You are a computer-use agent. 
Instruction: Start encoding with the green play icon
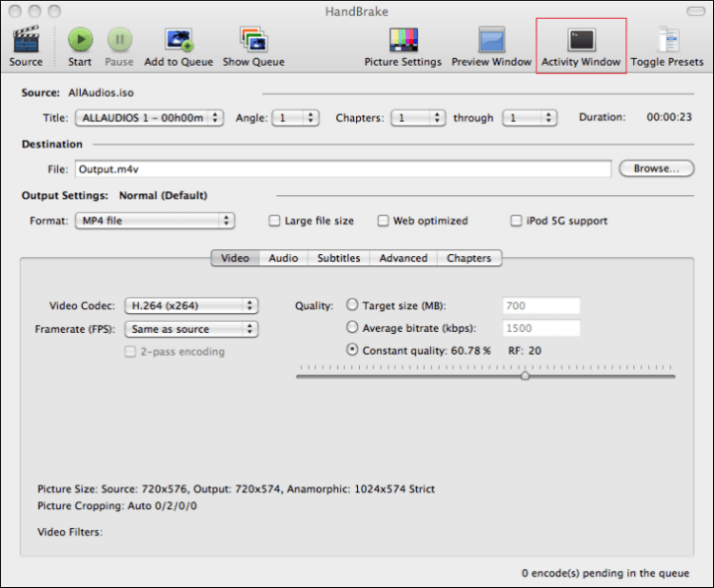pos(80,40)
